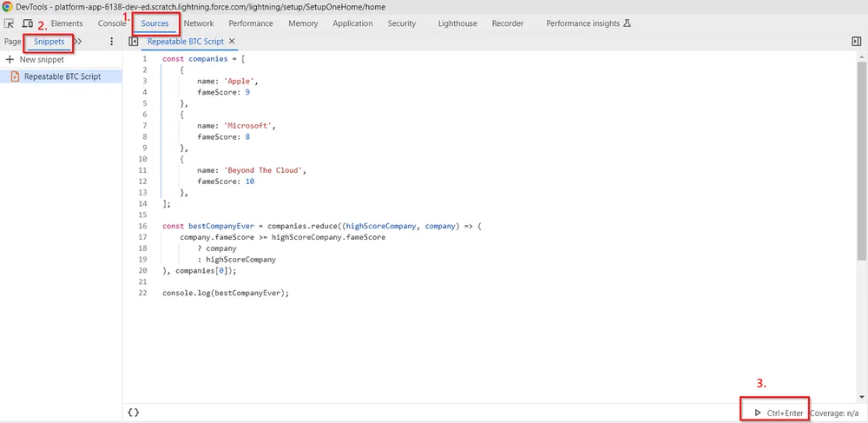Image resolution: width=868 pixels, height=423 pixels.
Task: Open the Security tab
Action: 401,23
